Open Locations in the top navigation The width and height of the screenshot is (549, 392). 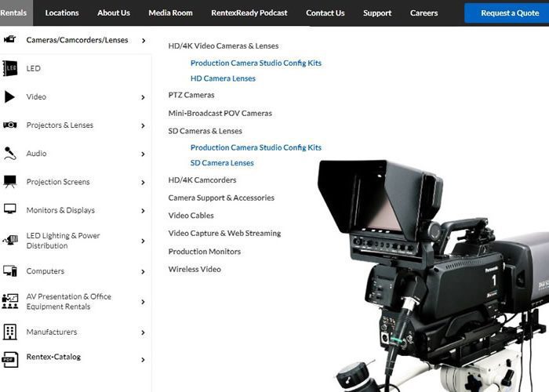62,13
